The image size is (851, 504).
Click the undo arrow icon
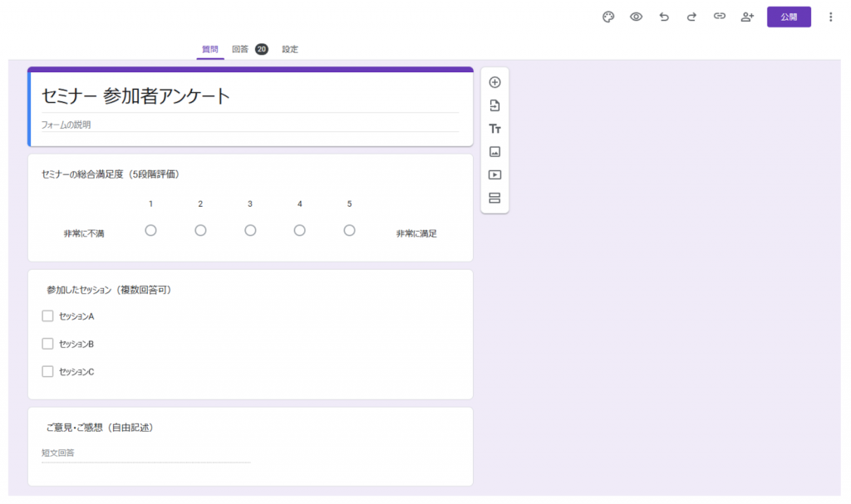pyautogui.click(x=663, y=17)
